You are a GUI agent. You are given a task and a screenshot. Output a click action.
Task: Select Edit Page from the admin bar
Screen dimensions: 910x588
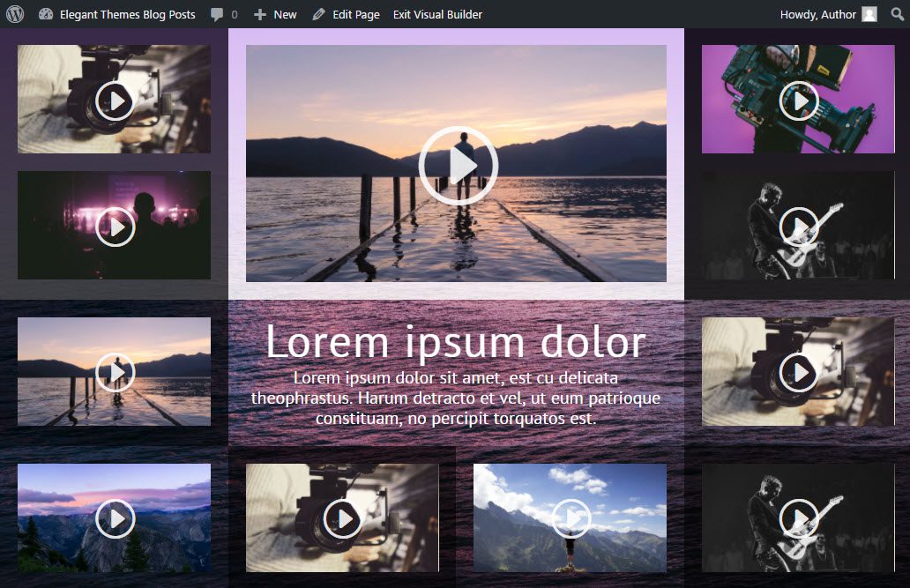[355, 14]
